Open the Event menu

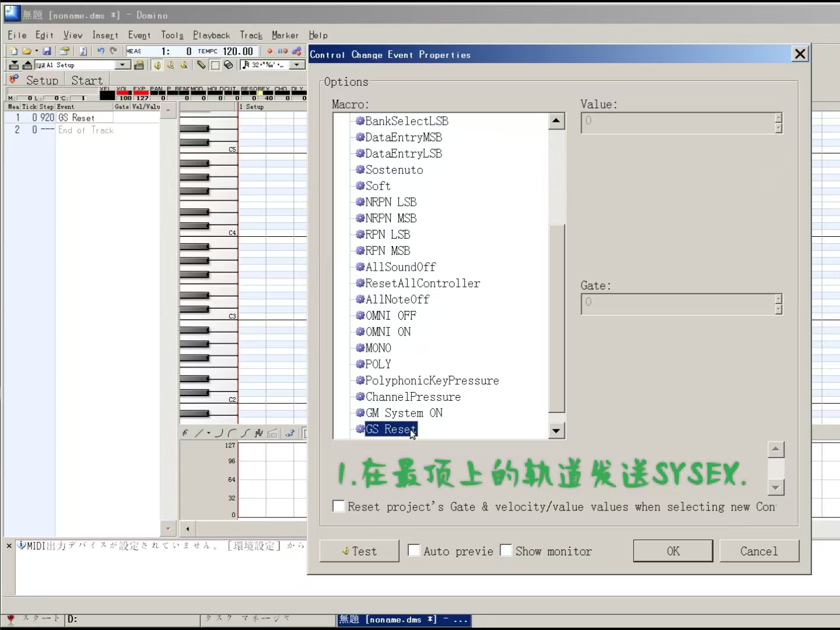(x=139, y=35)
